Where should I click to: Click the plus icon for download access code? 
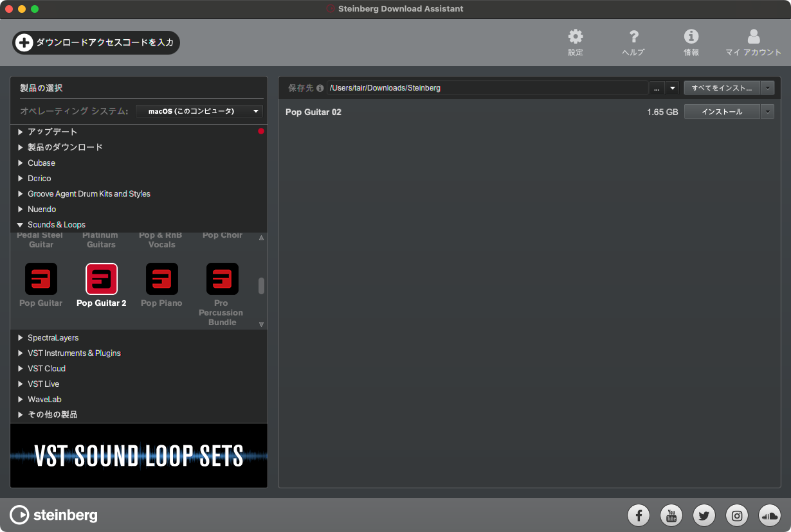click(x=24, y=42)
